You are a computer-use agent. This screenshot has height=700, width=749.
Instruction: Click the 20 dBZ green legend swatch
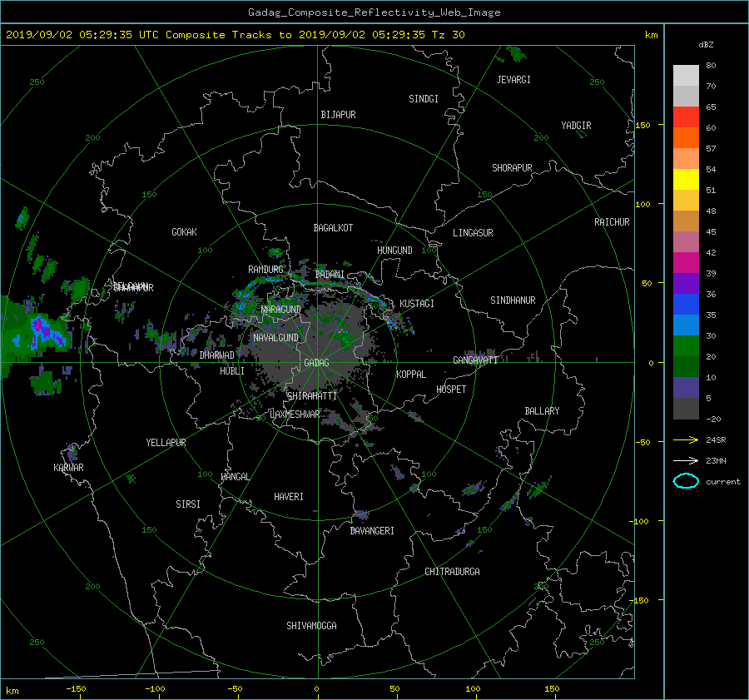coord(686,346)
